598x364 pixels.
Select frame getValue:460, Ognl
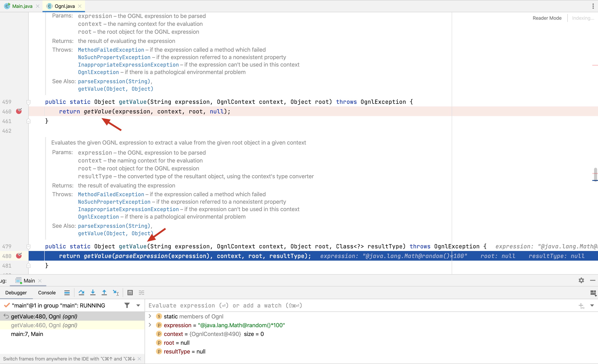click(x=72, y=325)
